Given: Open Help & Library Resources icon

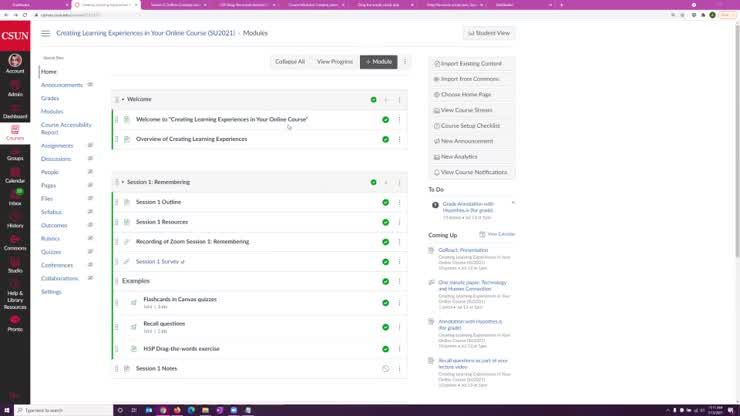Looking at the screenshot, I should (x=15, y=295).
